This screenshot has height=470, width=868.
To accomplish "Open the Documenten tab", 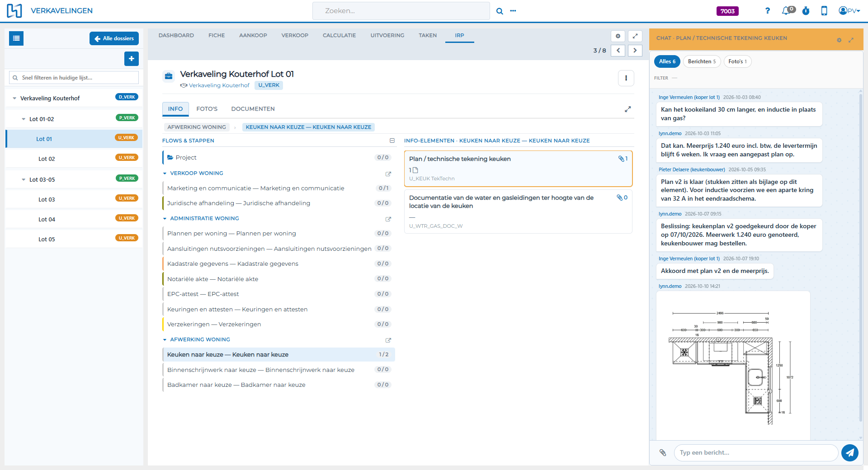I will coord(253,109).
